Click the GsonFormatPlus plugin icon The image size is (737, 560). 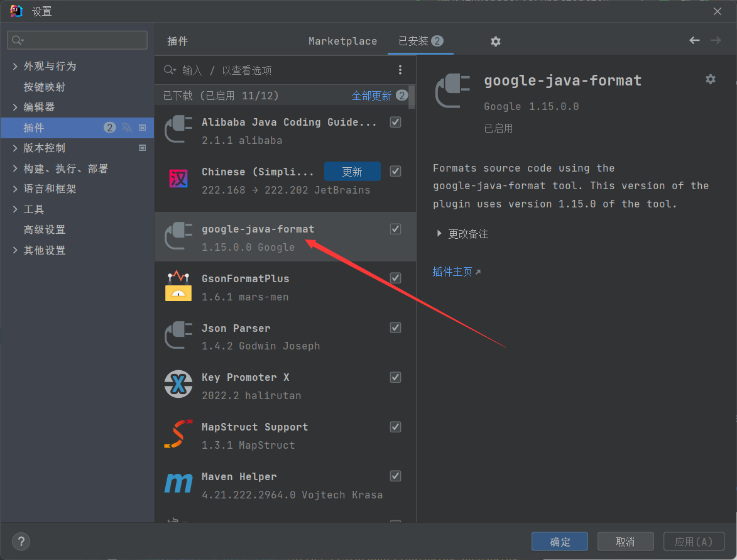(178, 285)
